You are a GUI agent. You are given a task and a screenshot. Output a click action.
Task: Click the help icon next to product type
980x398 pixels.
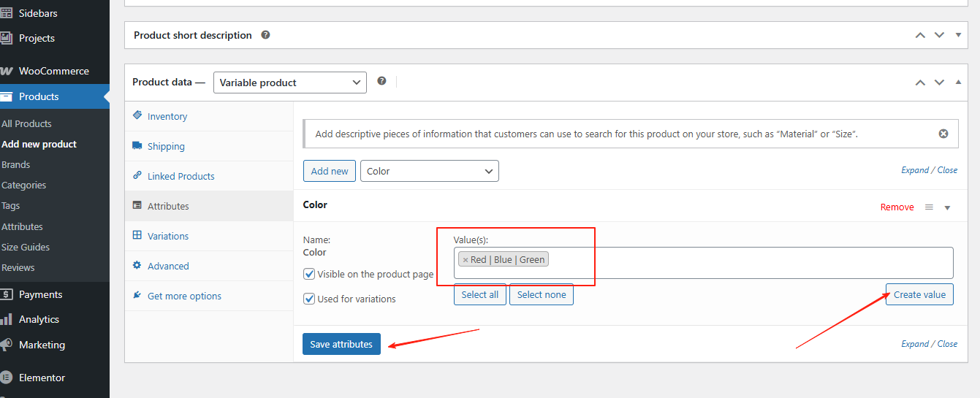(x=381, y=81)
